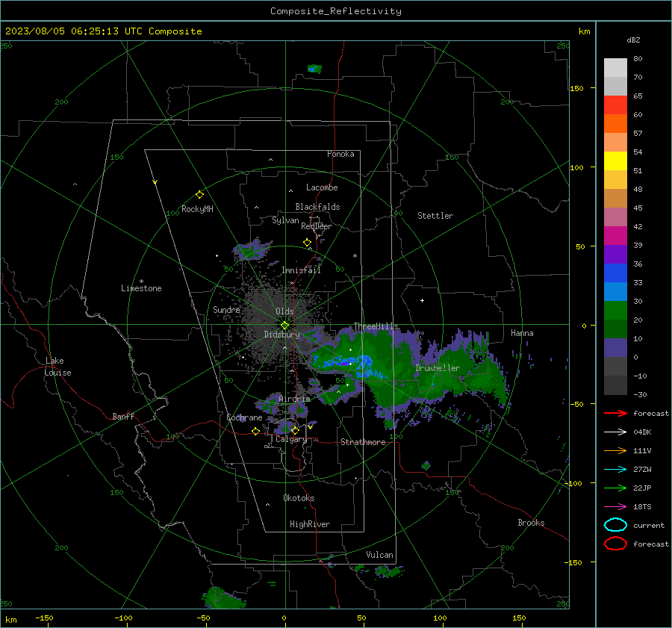Click the red forecast arrow legend icon
The width and height of the screenshot is (672, 628).
615,413
